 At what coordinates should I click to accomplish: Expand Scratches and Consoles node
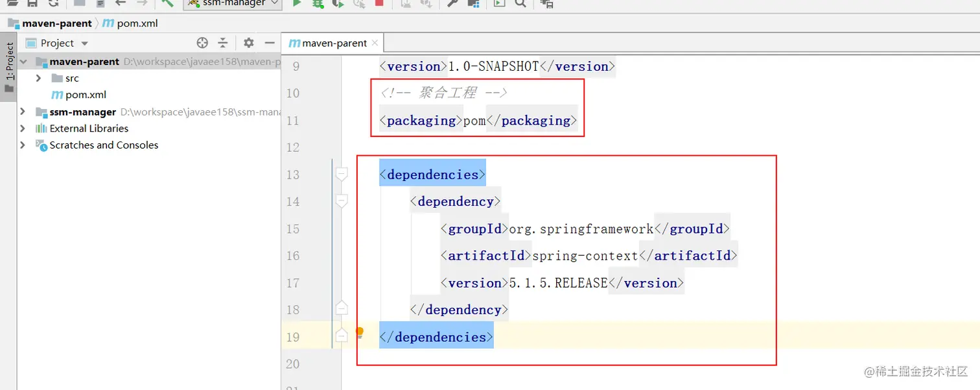[23, 145]
